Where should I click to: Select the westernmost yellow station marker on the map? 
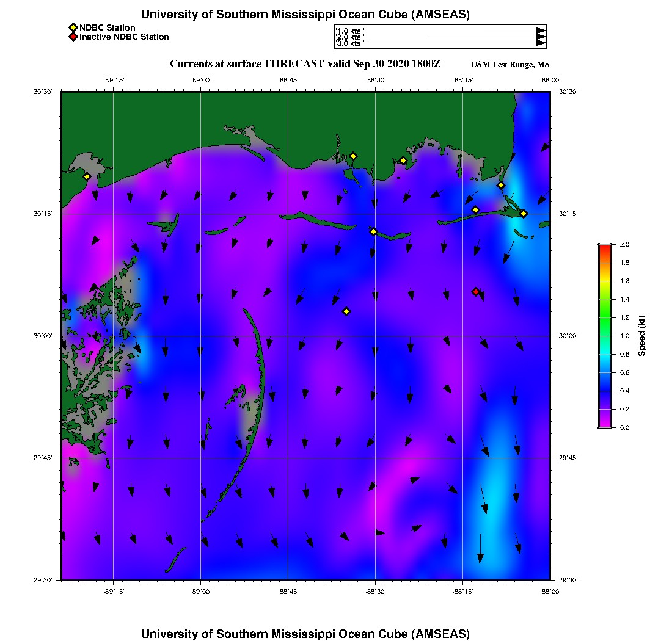(87, 176)
